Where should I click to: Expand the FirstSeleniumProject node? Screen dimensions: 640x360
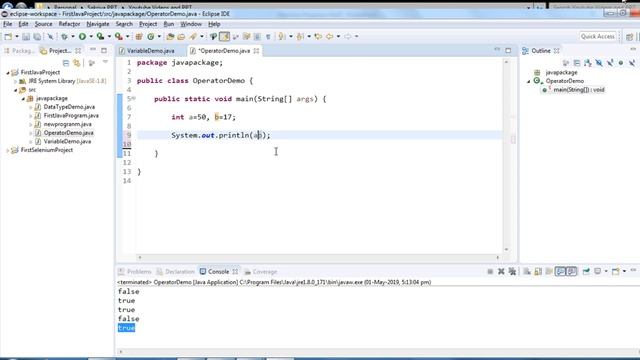pos(8,151)
